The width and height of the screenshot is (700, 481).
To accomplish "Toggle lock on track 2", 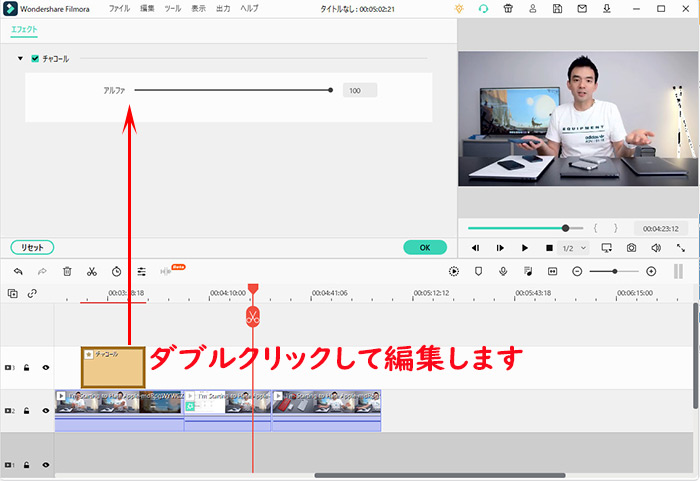I will tap(27, 410).
